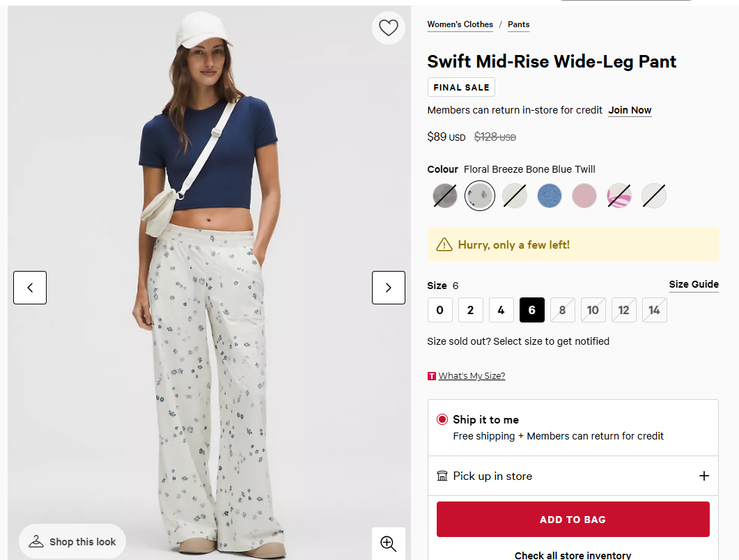739x560 pixels.
Task: Go to the previous product image
Action: tap(30, 288)
